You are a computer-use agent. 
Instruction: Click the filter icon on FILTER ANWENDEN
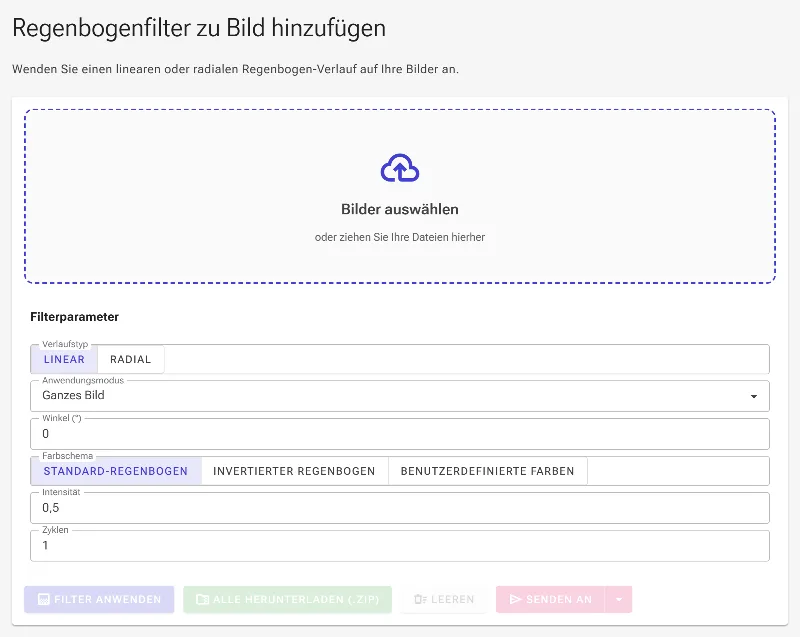click(x=44, y=599)
